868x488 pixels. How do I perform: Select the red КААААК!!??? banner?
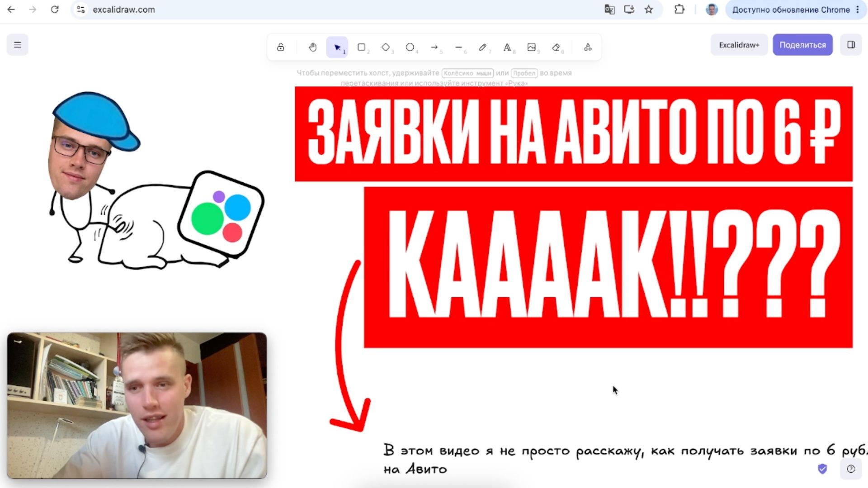(x=608, y=267)
